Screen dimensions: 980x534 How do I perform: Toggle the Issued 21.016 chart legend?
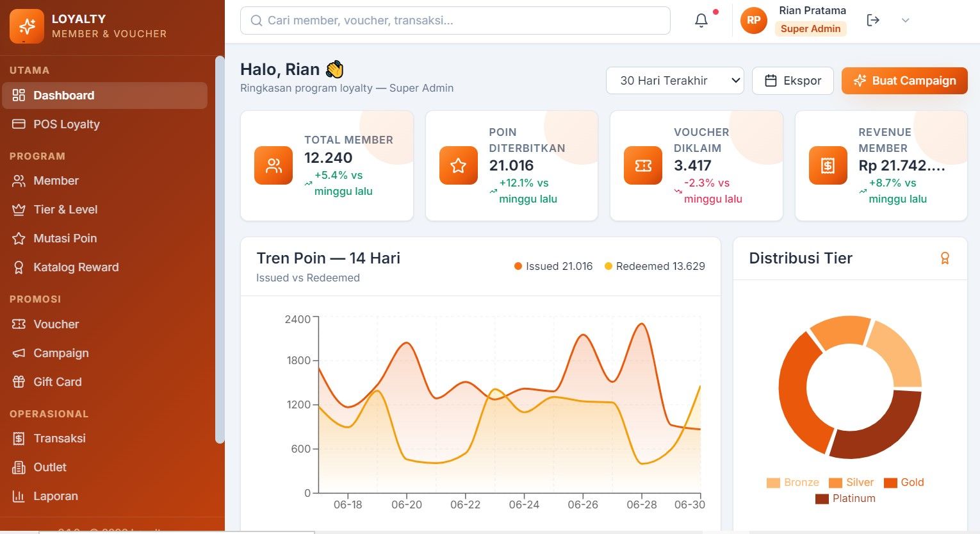[x=553, y=266]
